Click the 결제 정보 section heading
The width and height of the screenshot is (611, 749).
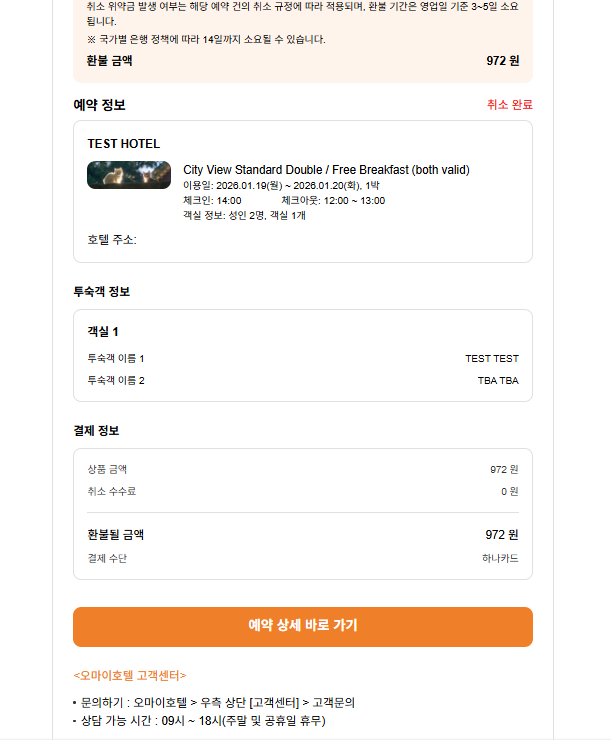[96, 431]
